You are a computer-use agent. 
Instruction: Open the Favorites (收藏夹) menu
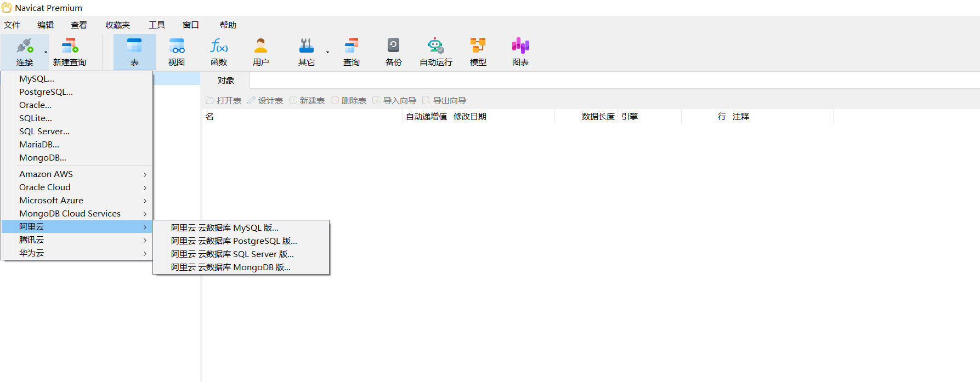point(117,25)
